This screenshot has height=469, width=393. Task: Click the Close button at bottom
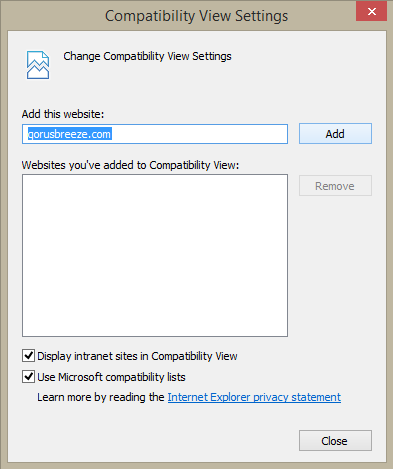pos(335,441)
